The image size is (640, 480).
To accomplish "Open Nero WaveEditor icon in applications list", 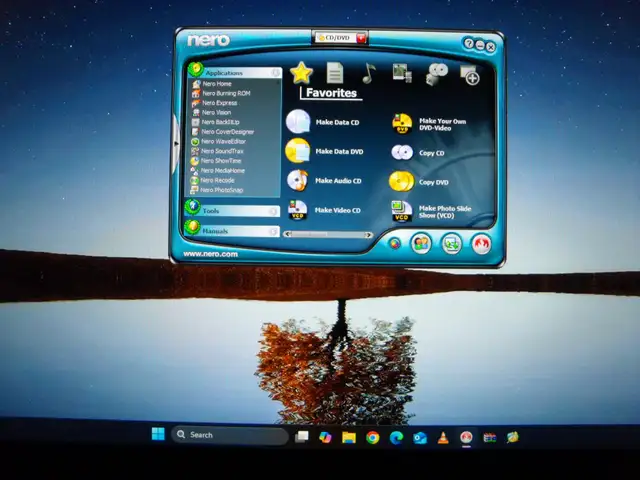I will [195, 142].
